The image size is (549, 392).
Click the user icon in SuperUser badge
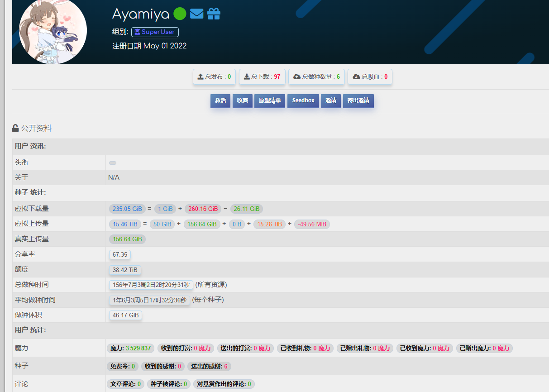click(x=137, y=32)
